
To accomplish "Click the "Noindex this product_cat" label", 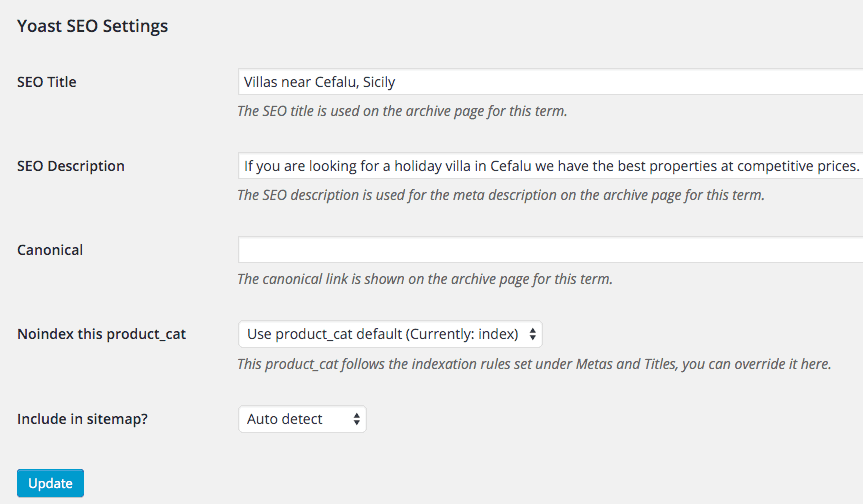I will pos(101,334).
